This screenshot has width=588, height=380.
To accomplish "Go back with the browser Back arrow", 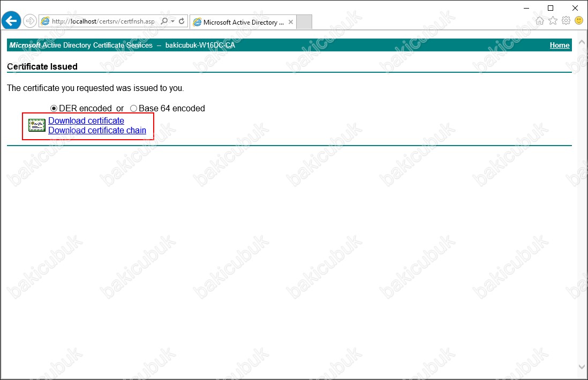I will [x=11, y=21].
